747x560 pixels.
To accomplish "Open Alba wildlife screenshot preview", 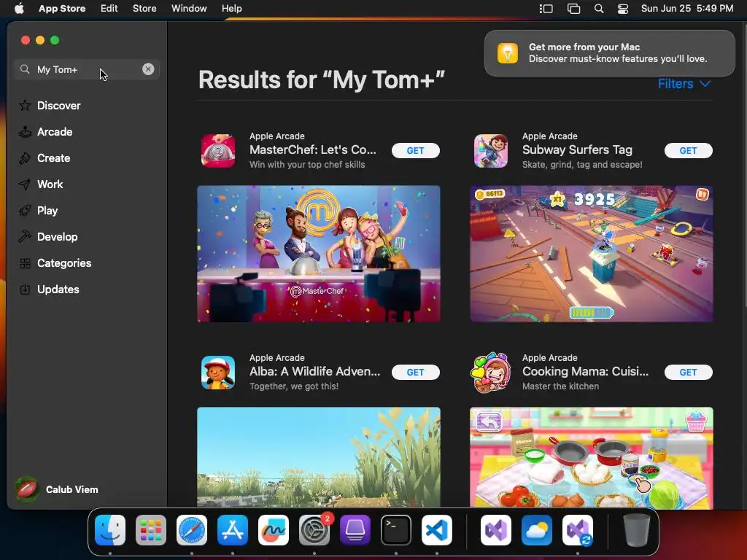I will pos(319,457).
